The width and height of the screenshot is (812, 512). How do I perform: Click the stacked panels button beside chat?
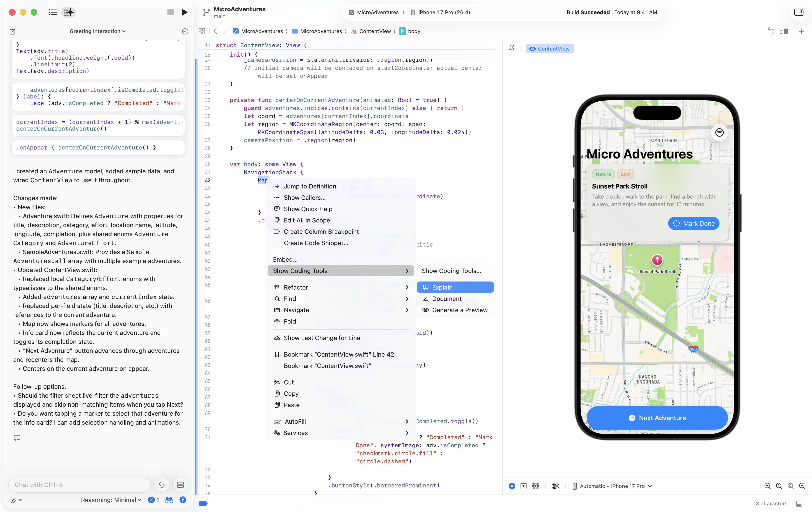click(180, 485)
